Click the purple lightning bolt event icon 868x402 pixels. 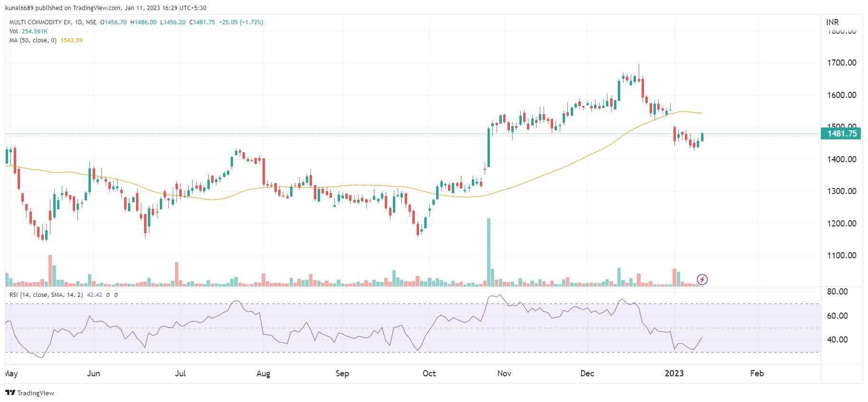point(702,279)
